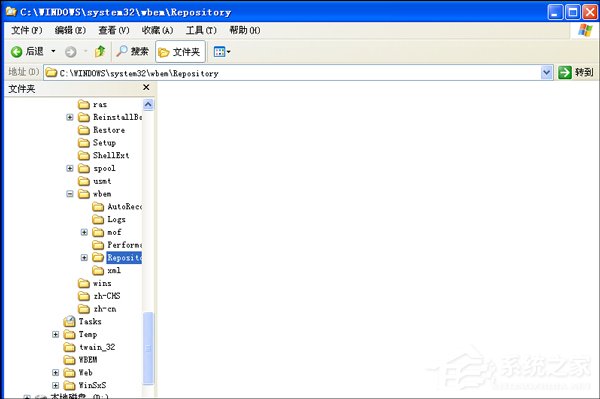Click the Web folder icon
Image resolution: width=600 pixels, height=399 pixels.
tap(69, 373)
